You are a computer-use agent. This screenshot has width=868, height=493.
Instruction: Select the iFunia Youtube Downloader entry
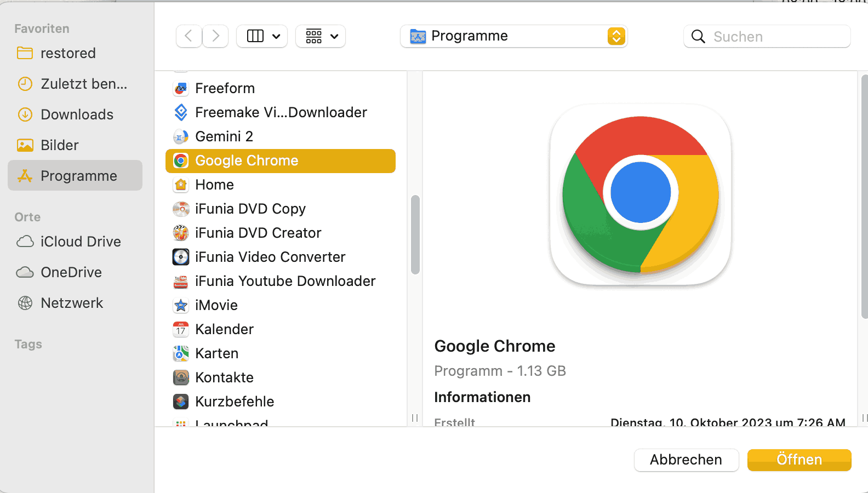tap(281, 281)
